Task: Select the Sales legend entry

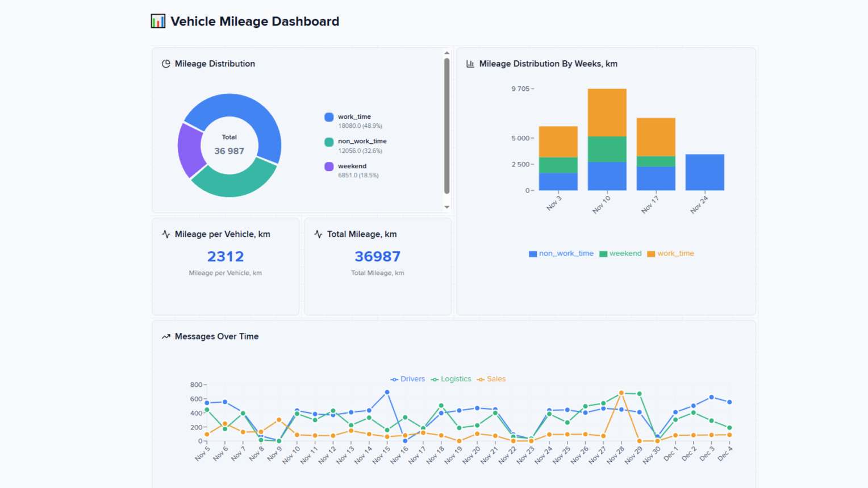Action: point(491,379)
